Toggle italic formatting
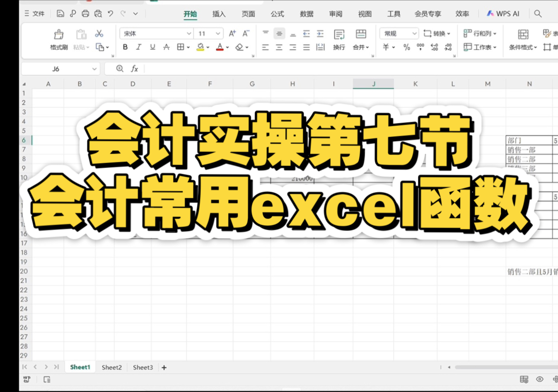The height and width of the screenshot is (392, 558). coord(139,47)
